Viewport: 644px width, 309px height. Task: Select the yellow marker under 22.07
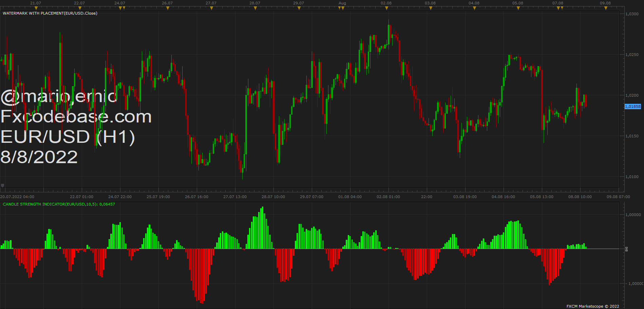pyautogui.click(x=80, y=8)
